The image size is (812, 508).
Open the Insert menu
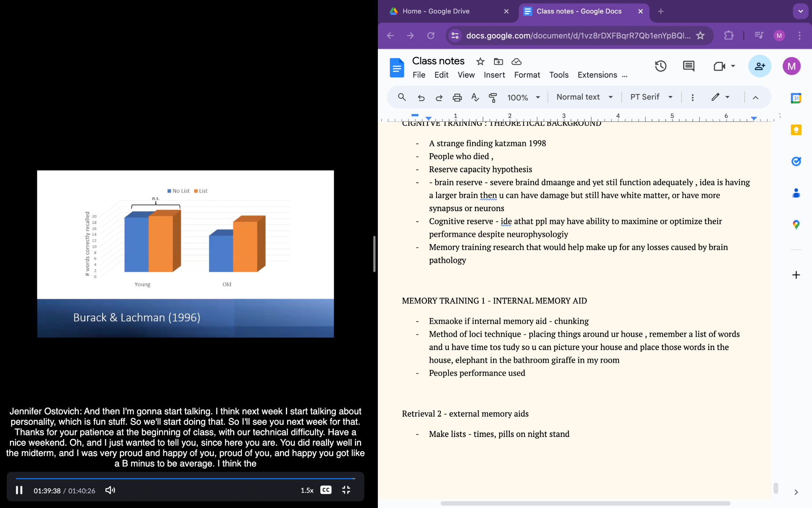click(x=494, y=75)
